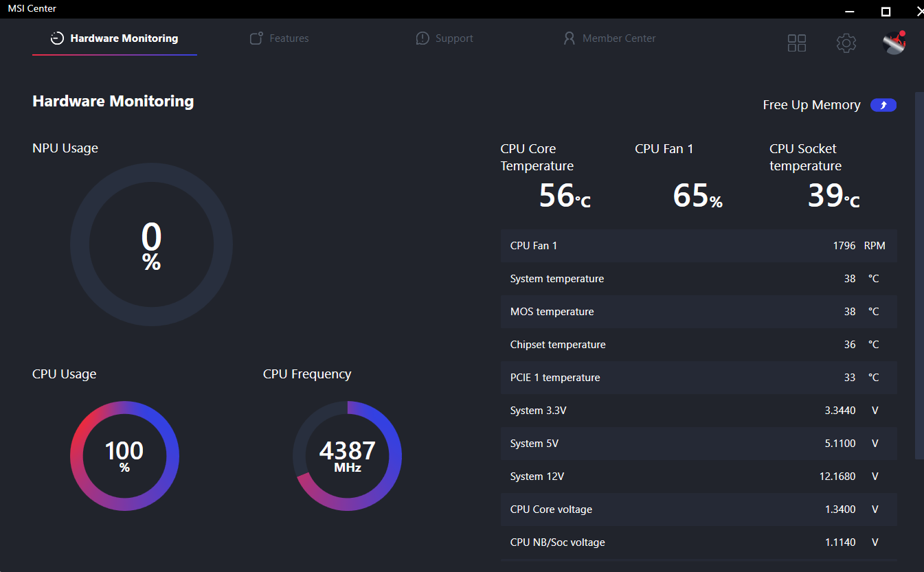Screen dimensions: 924x572
Task: Click the NPU Usage gauge
Action: coord(151,245)
